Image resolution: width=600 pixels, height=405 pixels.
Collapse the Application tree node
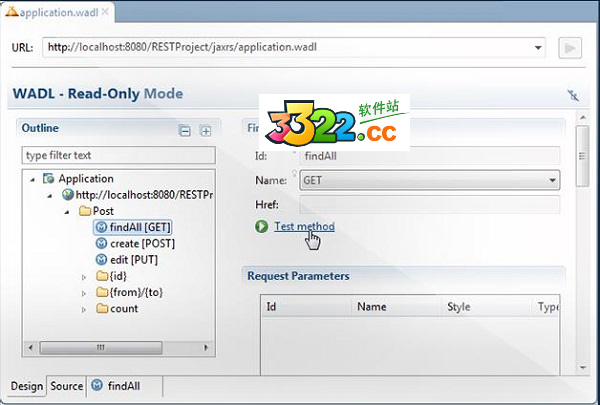(x=33, y=179)
